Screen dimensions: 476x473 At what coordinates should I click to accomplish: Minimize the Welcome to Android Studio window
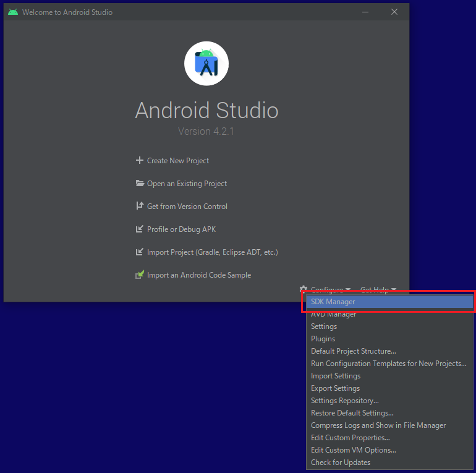pyautogui.click(x=365, y=12)
